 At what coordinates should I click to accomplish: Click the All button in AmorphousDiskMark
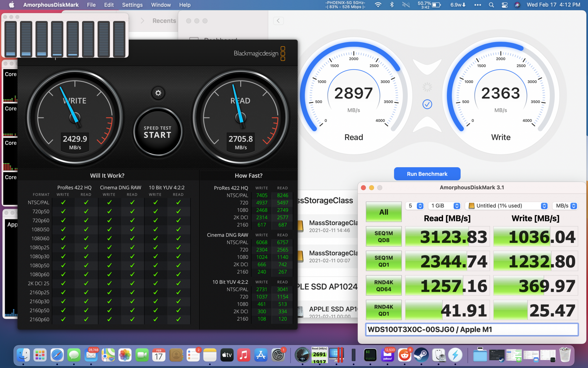[384, 212]
